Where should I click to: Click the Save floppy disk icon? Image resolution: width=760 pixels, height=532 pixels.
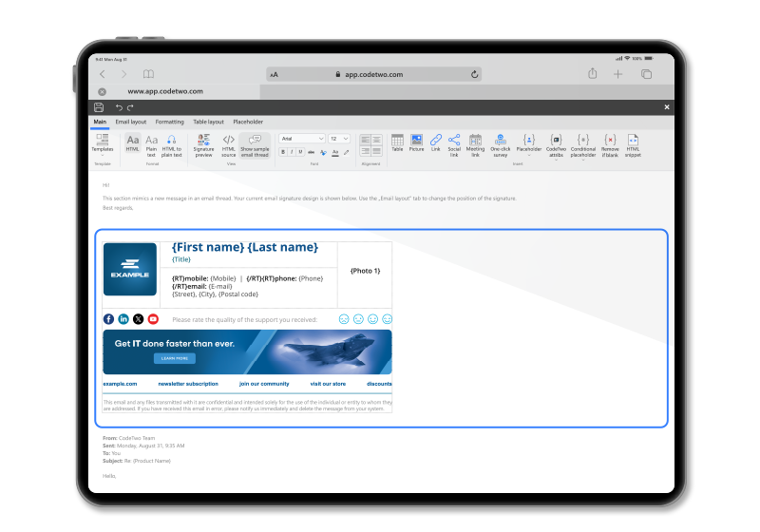pyautogui.click(x=99, y=107)
